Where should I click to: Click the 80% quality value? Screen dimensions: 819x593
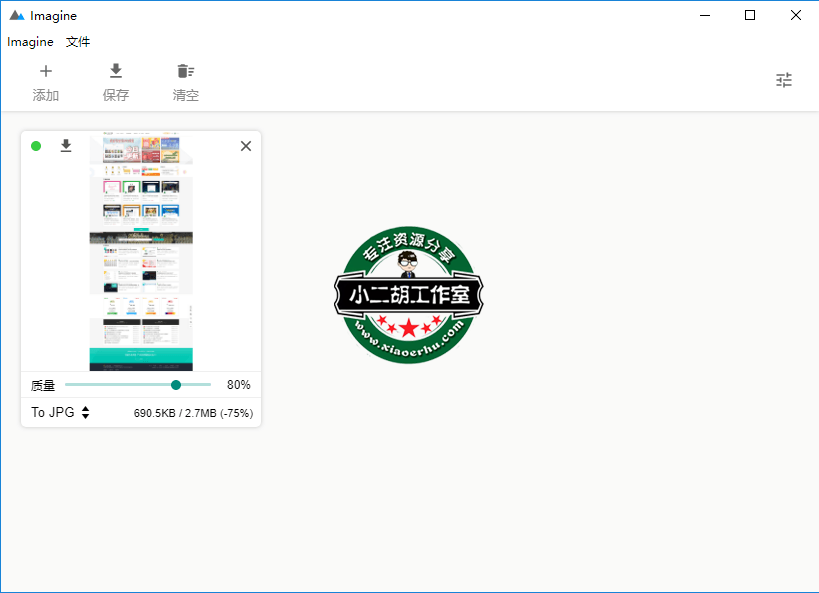click(x=238, y=385)
